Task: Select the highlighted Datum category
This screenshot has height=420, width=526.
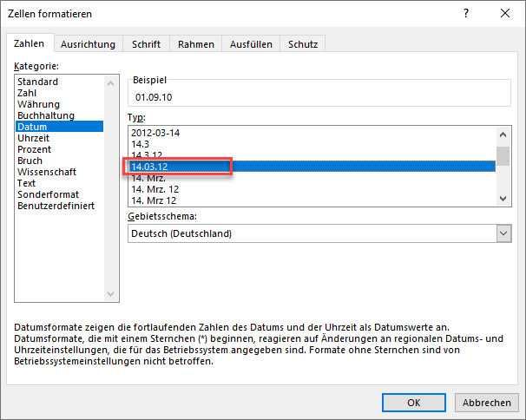Action: 59,127
